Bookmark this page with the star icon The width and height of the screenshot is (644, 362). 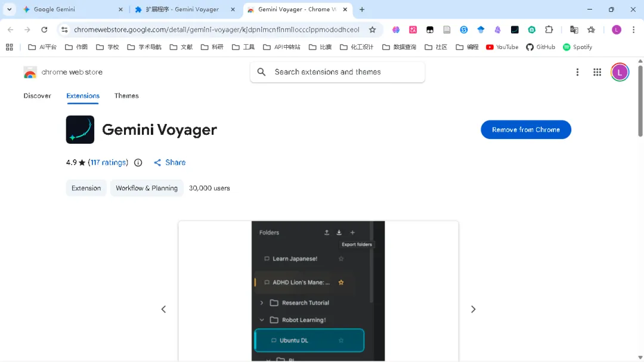click(372, 30)
